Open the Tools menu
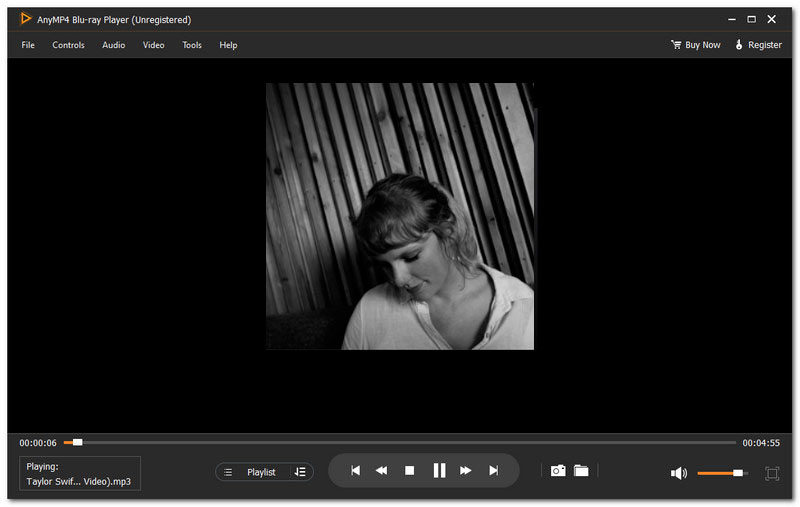800x507 pixels. [192, 45]
